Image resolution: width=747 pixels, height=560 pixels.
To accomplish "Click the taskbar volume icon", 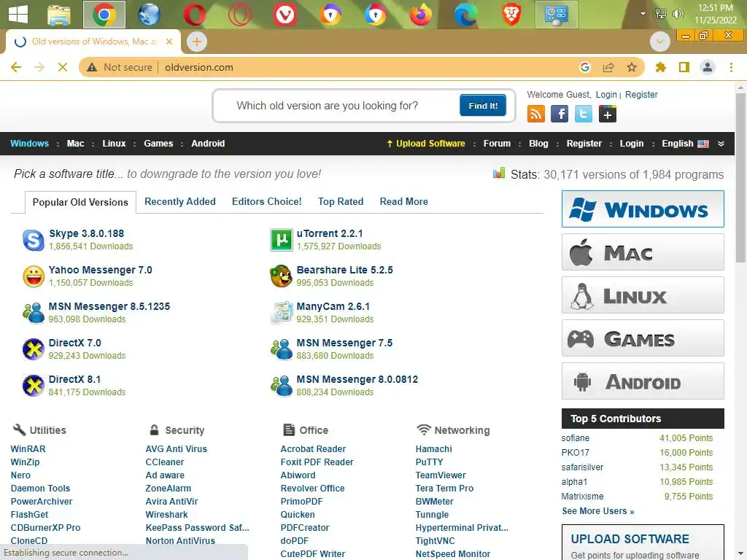I will tap(678, 14).
